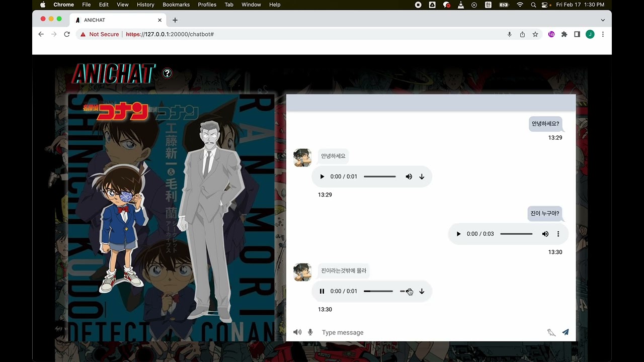Click the 안녕하세요? user message bubble
Screen dimensions: 644x362
pyautogui.click(x=545, y=124)
